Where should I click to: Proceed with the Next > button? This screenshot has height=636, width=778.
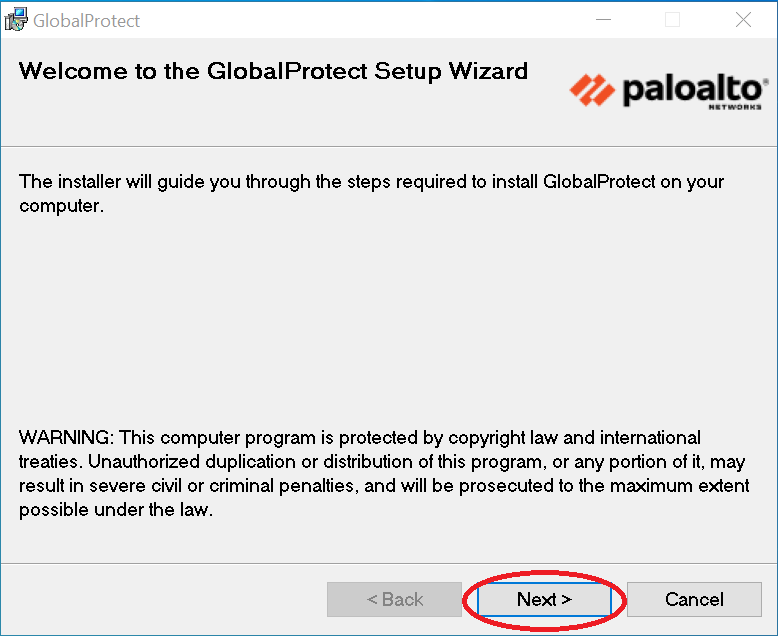point(544,599)
